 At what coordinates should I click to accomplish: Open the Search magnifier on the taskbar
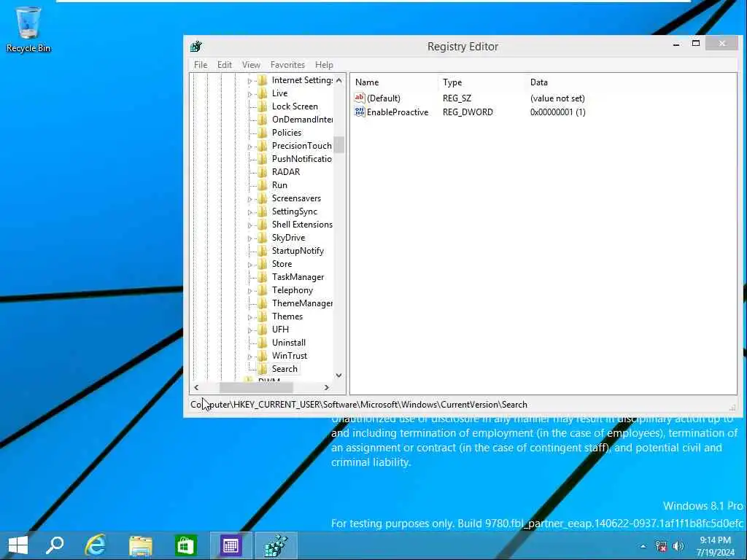click(55, 545)
